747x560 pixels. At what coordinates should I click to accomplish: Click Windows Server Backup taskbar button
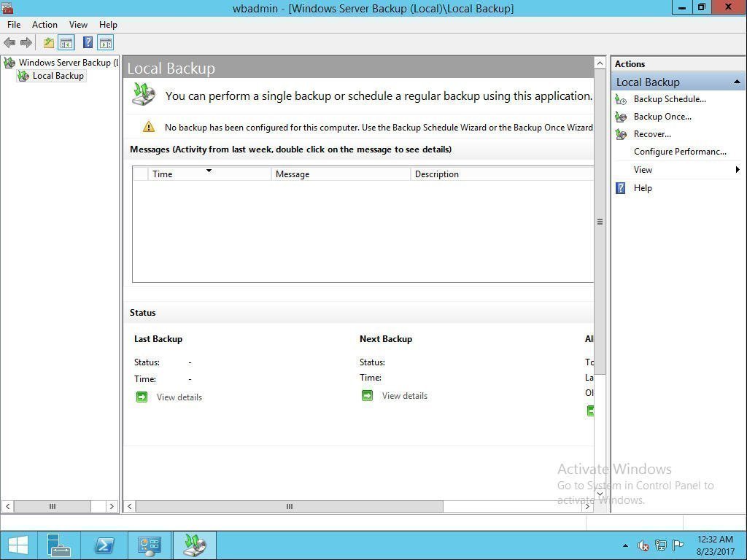pos(194,545)
